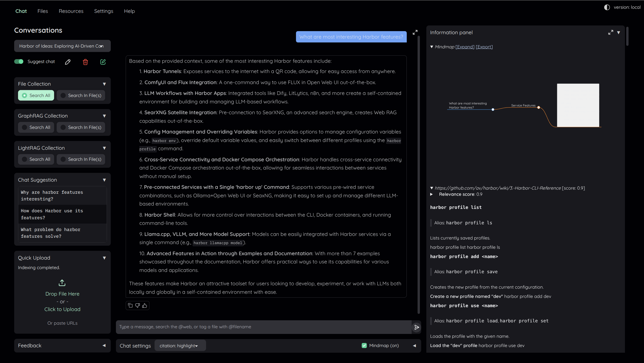Expand the Information panel to fullscreen

(611, 33)
